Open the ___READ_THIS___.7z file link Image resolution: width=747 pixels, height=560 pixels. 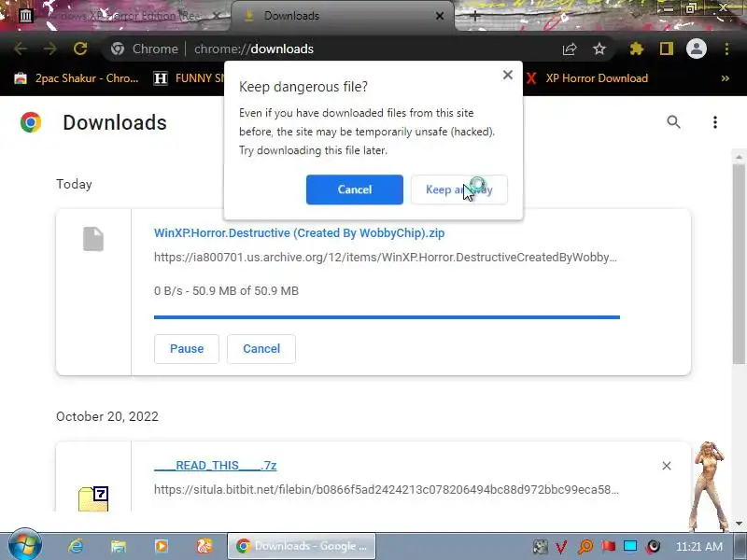(216, 465)
